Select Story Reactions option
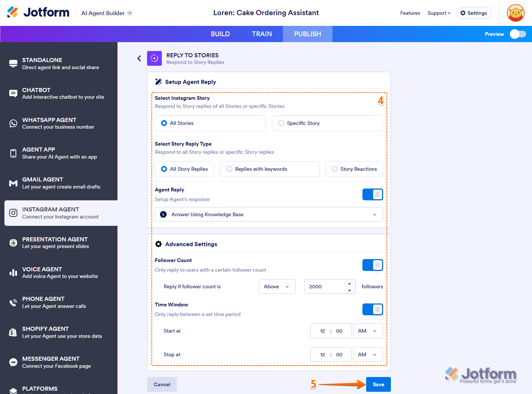 pyautogui.click(x=354, y=169)
